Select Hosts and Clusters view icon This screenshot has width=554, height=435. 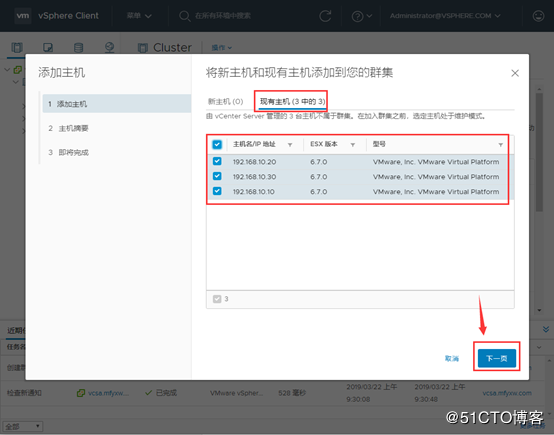(17, 47)
